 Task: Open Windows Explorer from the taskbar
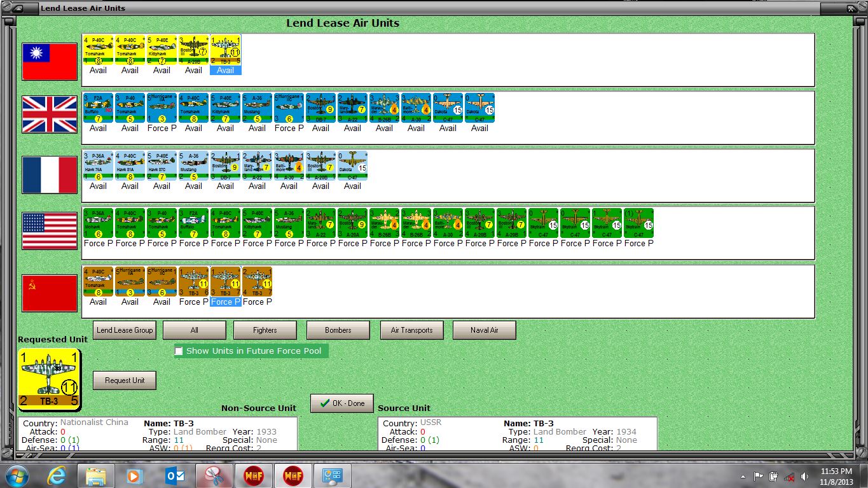[x=96, y=475]
